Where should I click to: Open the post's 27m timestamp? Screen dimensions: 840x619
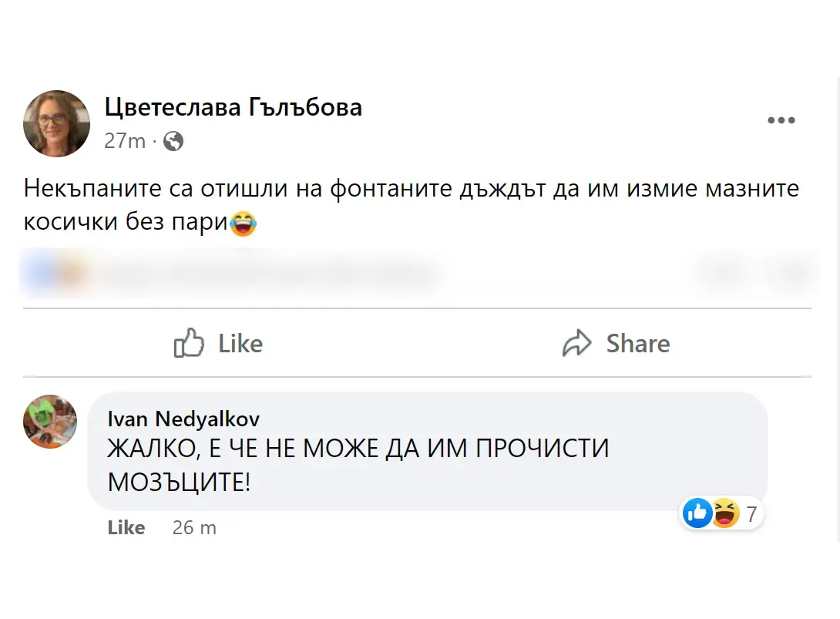click(125, 141)
